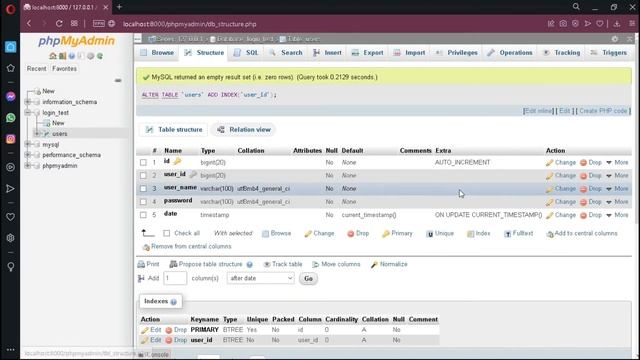Change the user_name column
This screenshot has height=360, width=640.
pos(561,189)
